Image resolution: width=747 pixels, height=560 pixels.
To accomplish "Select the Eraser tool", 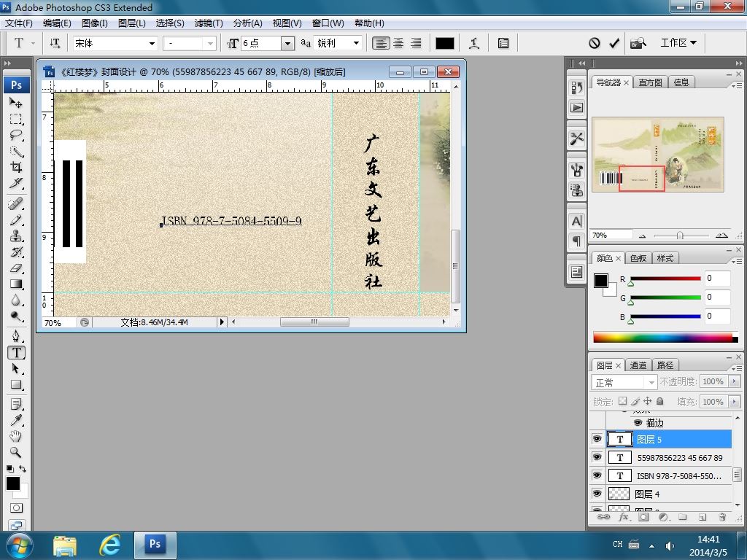I will 16,268.
